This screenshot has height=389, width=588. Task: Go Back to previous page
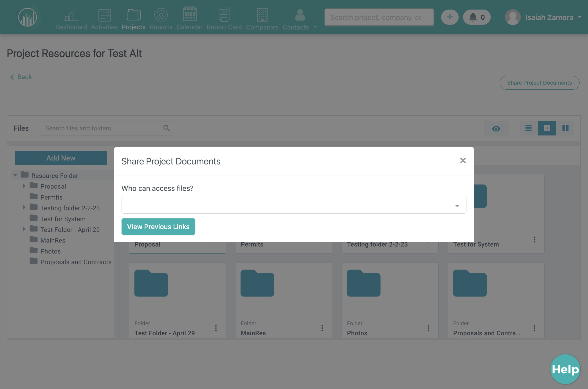tap(21, 77)
